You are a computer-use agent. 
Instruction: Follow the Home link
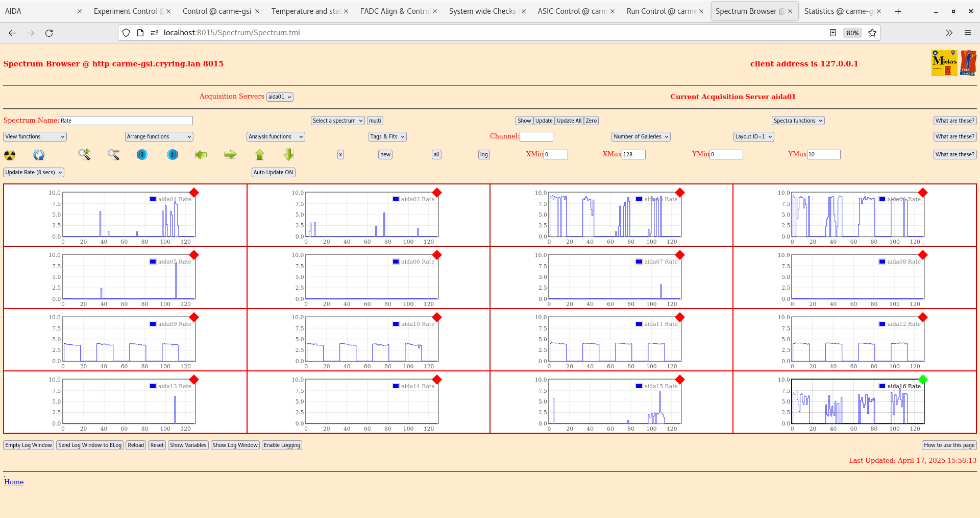pos(14,482)
